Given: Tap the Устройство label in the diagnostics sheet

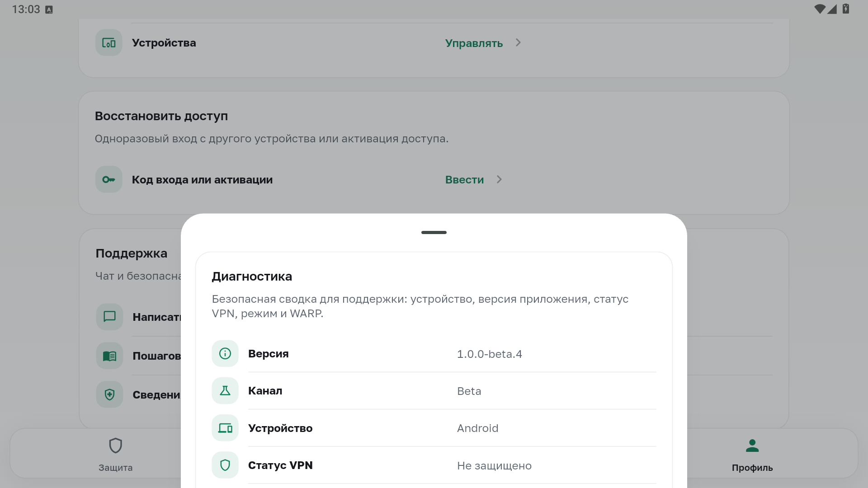Looking at the screenshot, I should [x=280, y=428].
